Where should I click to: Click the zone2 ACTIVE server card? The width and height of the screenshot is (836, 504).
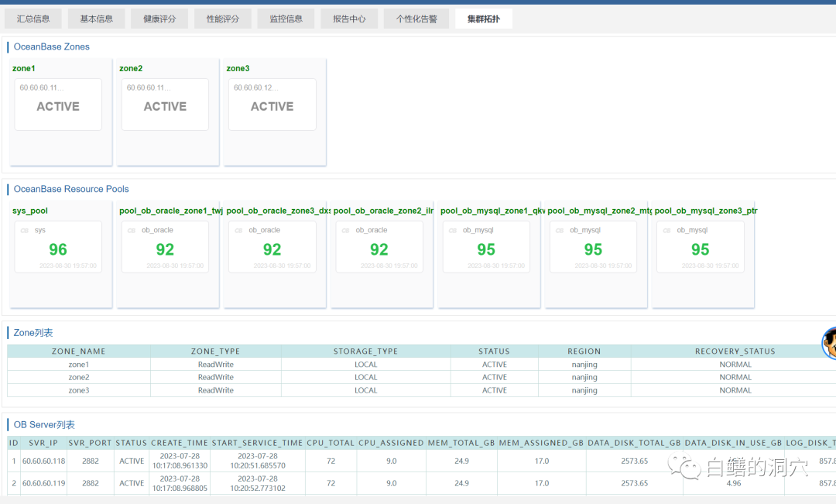click(166, 105)
